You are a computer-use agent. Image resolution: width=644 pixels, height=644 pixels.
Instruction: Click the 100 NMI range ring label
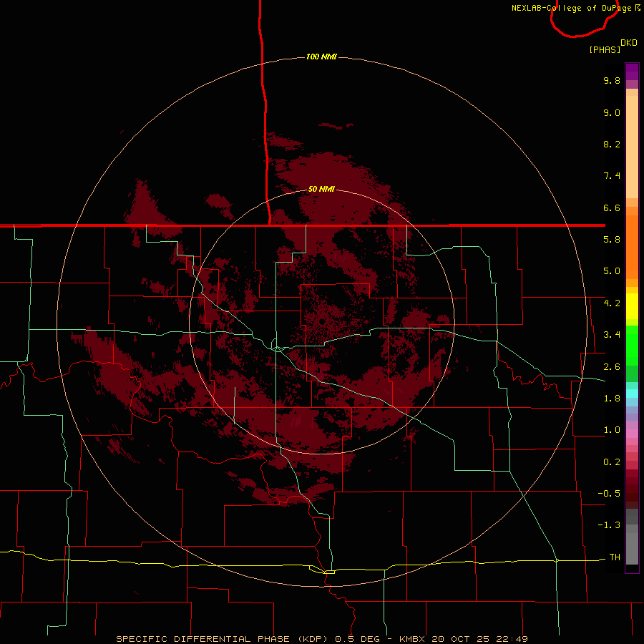click(321, 57)
